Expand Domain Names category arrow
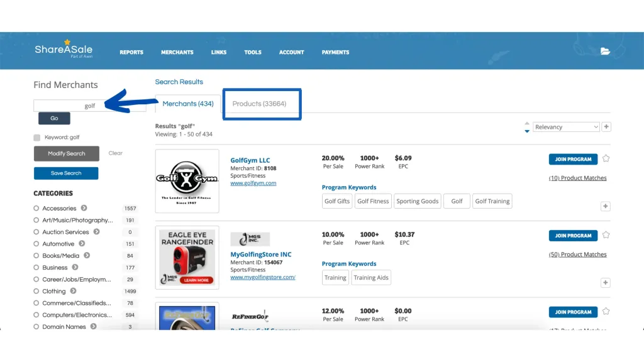The width and height of the screenshot is (644, 362). [x=94, y=327]
